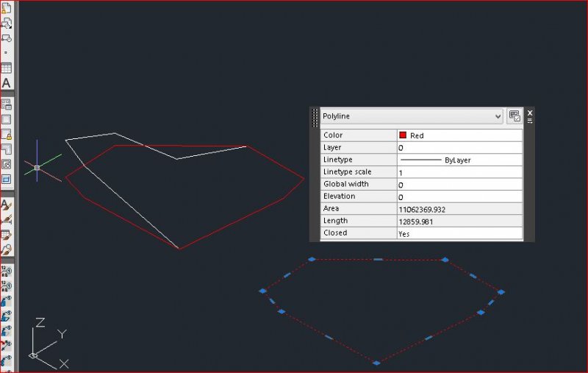Choose the Single Viewport square icon
This screenshot has width=588, height=373.
[x=6, y=119]
